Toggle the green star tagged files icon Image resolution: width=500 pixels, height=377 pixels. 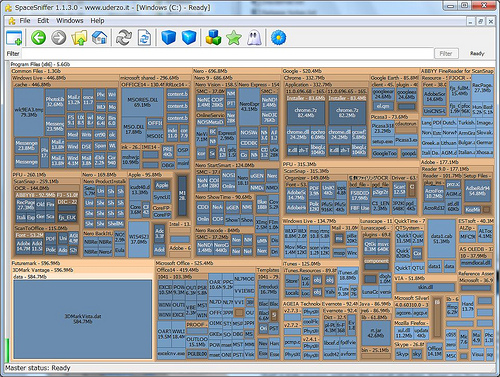pos(234,37)
